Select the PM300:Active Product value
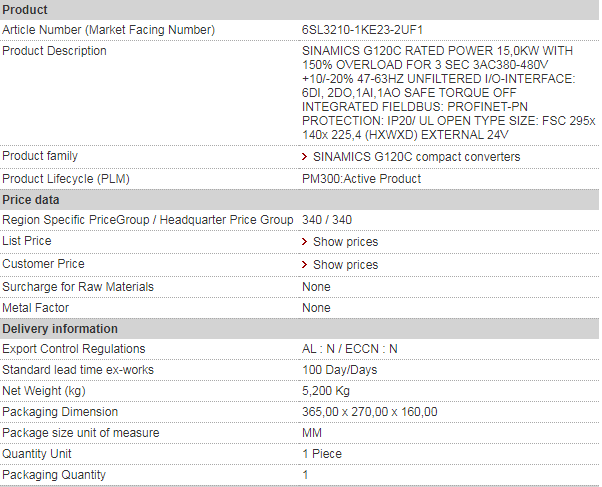This screenshot has height=487, width=602. point(361,179)
